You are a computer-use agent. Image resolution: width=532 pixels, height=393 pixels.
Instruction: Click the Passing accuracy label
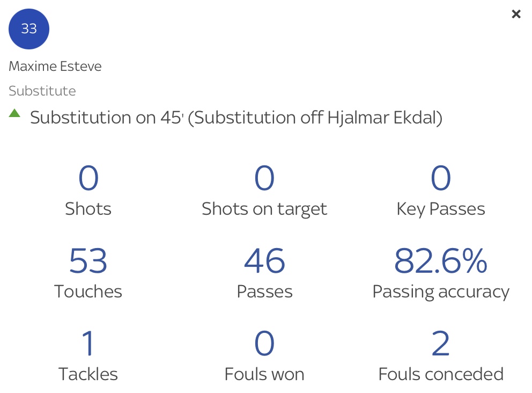[441, 292]
